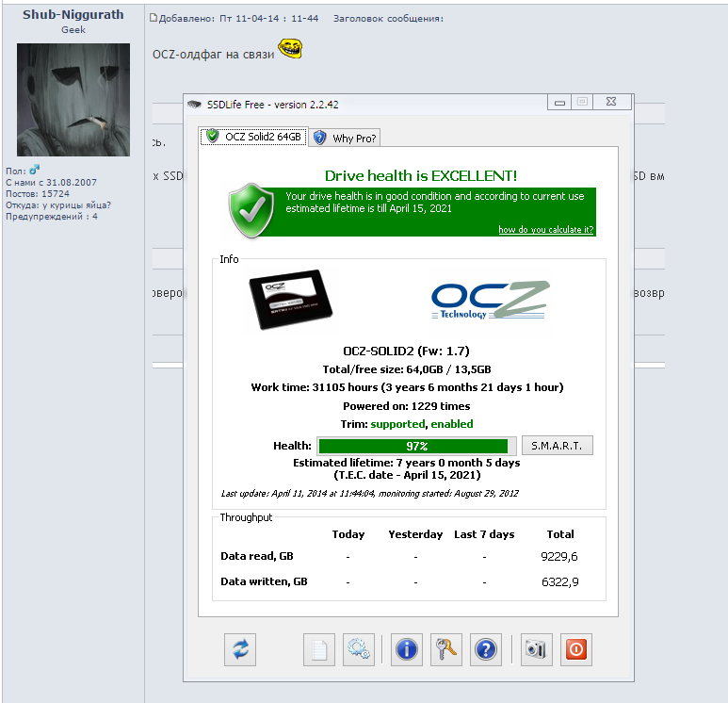Open the Shub-Niggurath profile name link
The width and height of the screenshot is (728, 703).
click(73, 14)
